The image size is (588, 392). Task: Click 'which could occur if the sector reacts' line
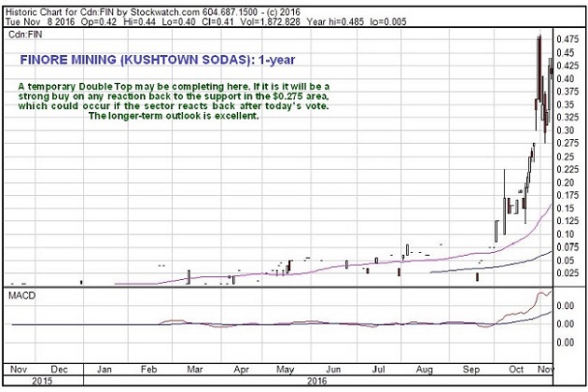tap(174, 106)
